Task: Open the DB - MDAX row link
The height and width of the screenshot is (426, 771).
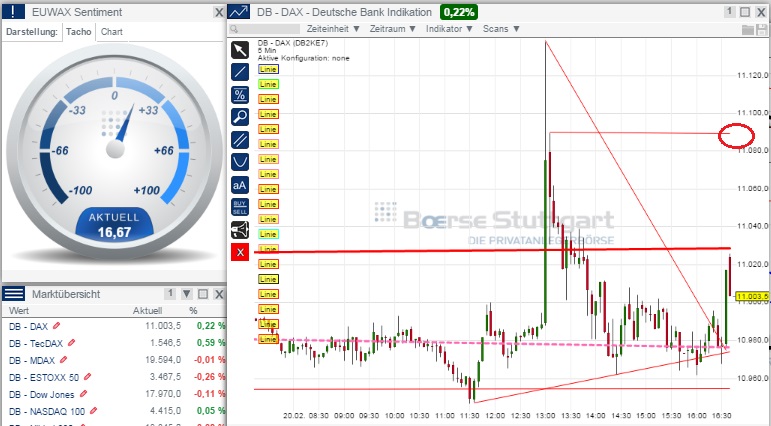Action: point(31,360)
